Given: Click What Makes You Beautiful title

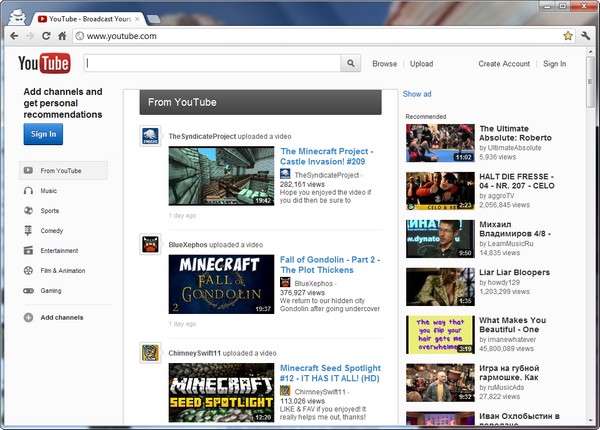Looking at the screenshot, I should pyautogui.click(x=512, y=325).
